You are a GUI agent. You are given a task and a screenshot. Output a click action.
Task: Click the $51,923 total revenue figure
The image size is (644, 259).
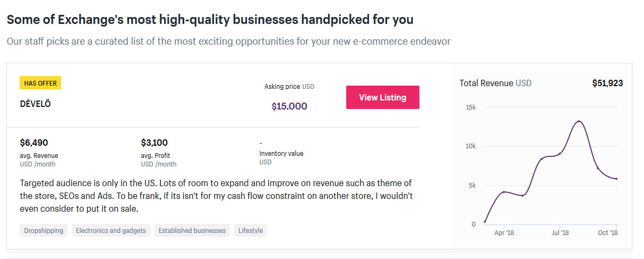pyautogui.click(x=607, y=83)
